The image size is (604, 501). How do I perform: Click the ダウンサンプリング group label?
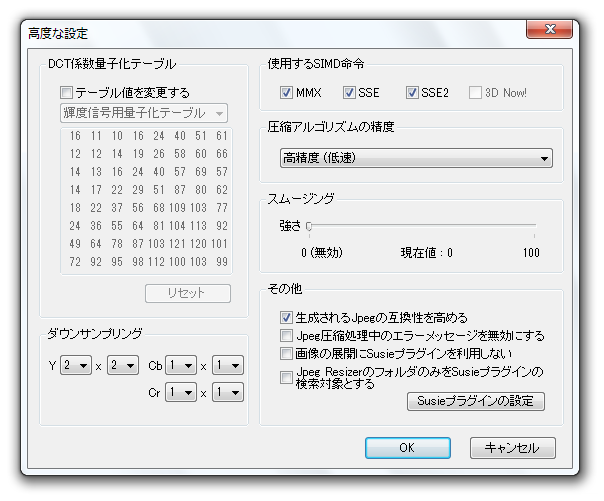[95, 333]
